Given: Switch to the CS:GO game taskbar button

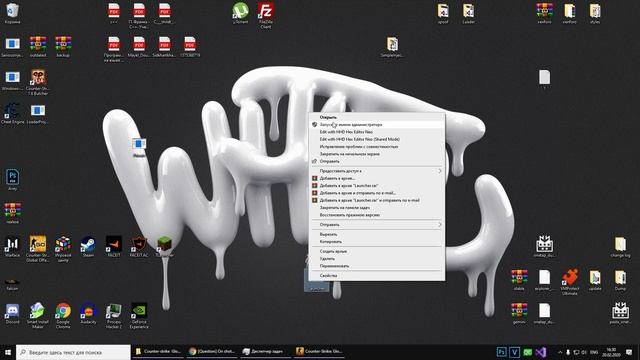Looking at the screenshot, I should [x=319, y=351].
